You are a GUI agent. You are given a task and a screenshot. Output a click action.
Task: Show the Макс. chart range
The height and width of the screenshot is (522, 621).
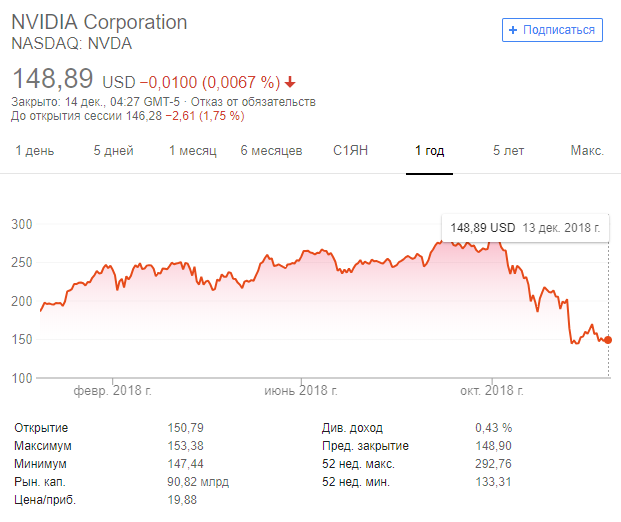coord(587,151)
